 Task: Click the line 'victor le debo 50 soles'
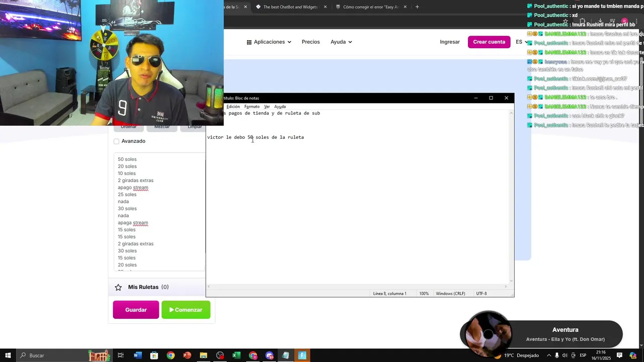[x=256, y=137]
